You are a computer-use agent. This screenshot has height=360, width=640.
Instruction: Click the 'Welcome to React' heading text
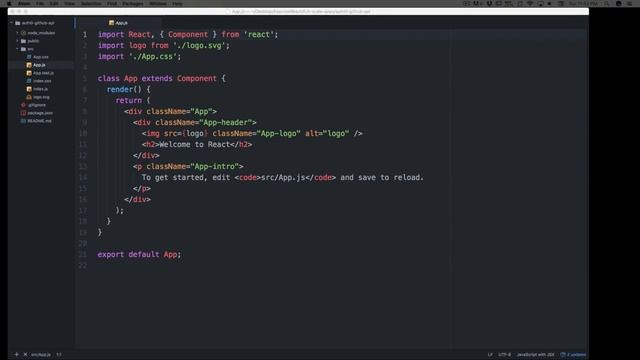pyautogui.click(x=195, y=144)
